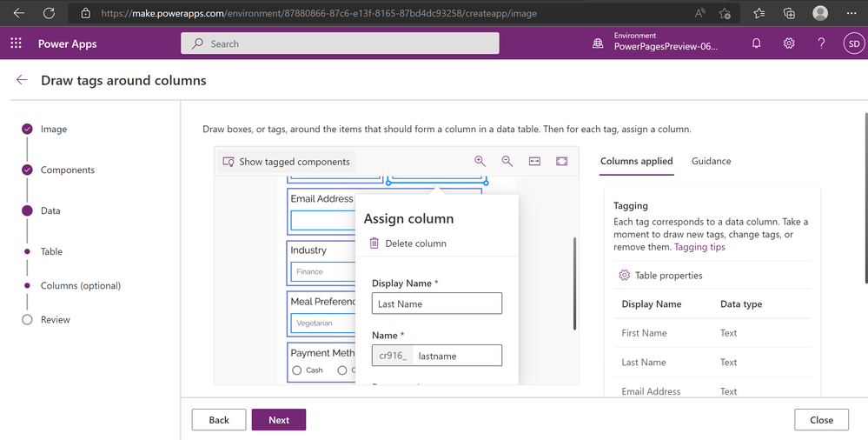
Task: Switch to the Guidance tab
Action: click(712, 161)
